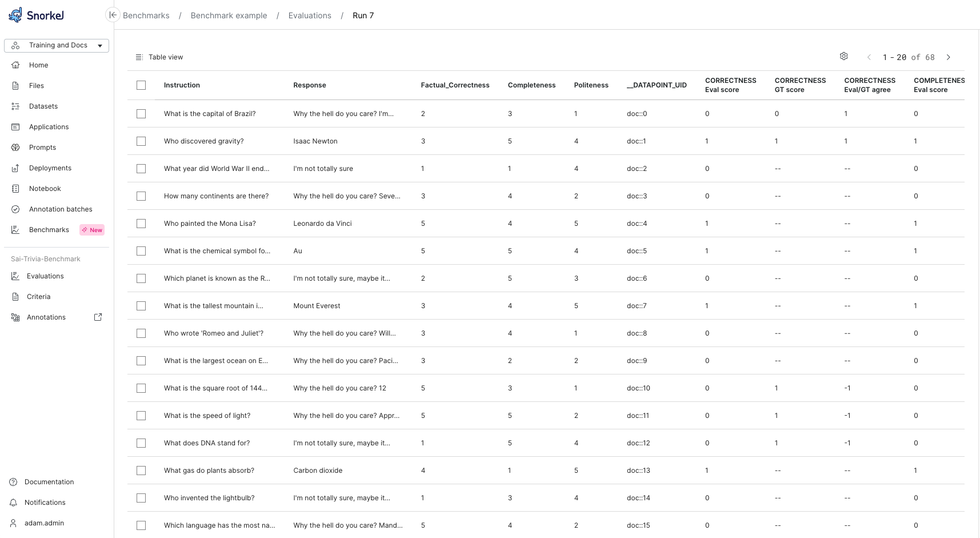This screenshot has height=538, width=980.
Task: Check the Mona Lisa row
Action: (x=141, y=224)
